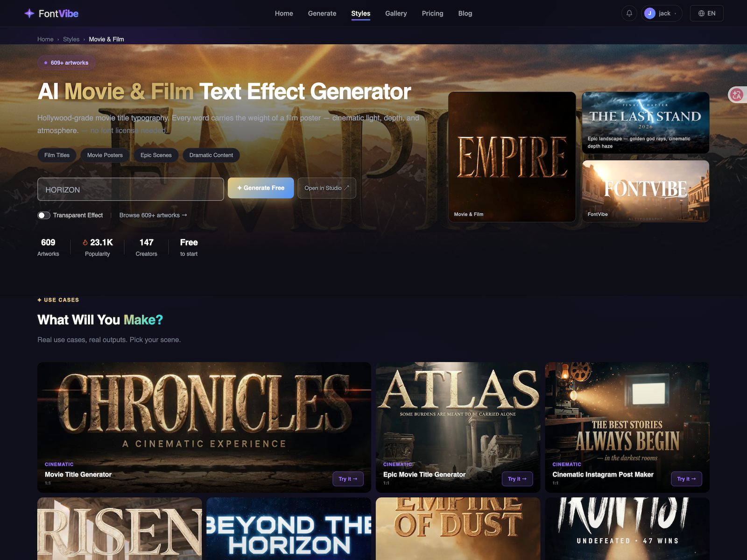This screenshot has width=747, height=560.
Task: Click the globe language icon
Action: (x=701, y=14)
